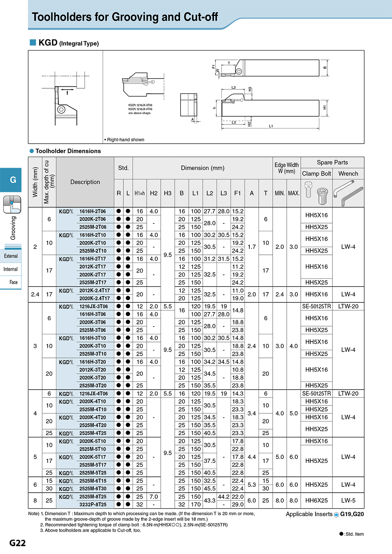Click the Toolholders for Grooving and Cut-off title
392x554 pixels.
tap(125, 17)
